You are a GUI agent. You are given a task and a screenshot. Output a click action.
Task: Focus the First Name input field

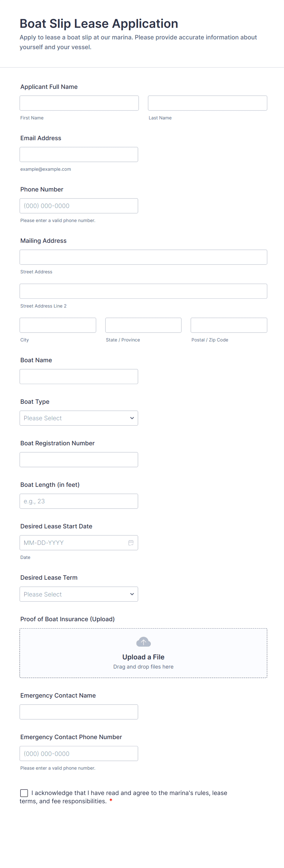[79, 103]
